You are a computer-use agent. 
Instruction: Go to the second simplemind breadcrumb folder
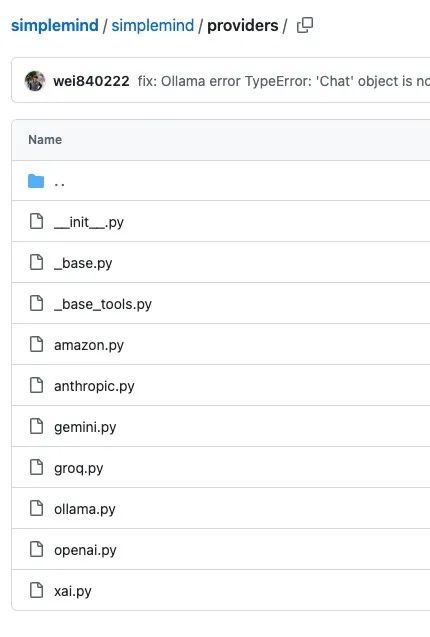(153, 25)
